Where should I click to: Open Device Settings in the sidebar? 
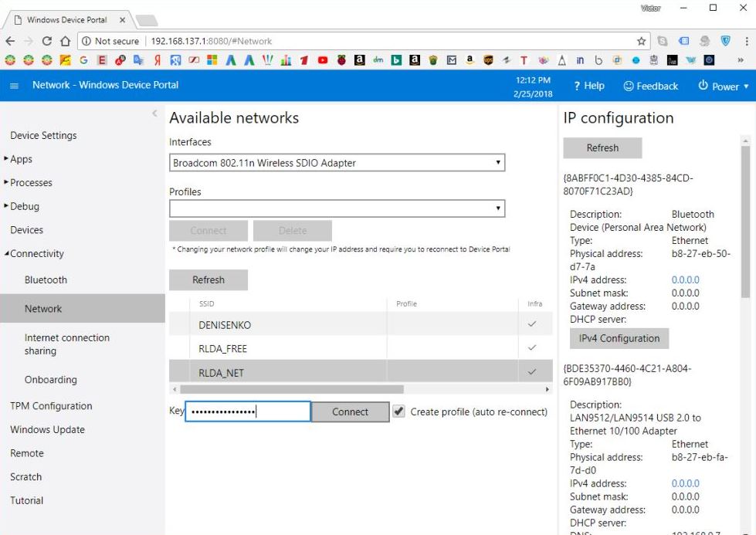(x=43, y=135)
